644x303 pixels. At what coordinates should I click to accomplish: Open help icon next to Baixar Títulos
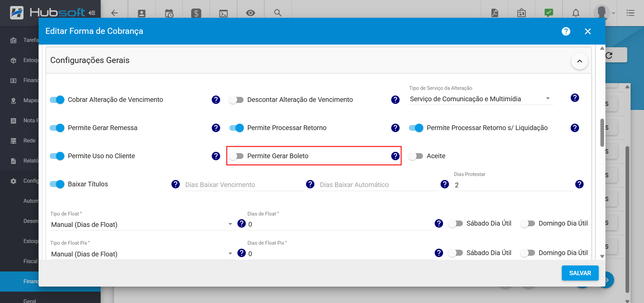[x=175, y=184]
